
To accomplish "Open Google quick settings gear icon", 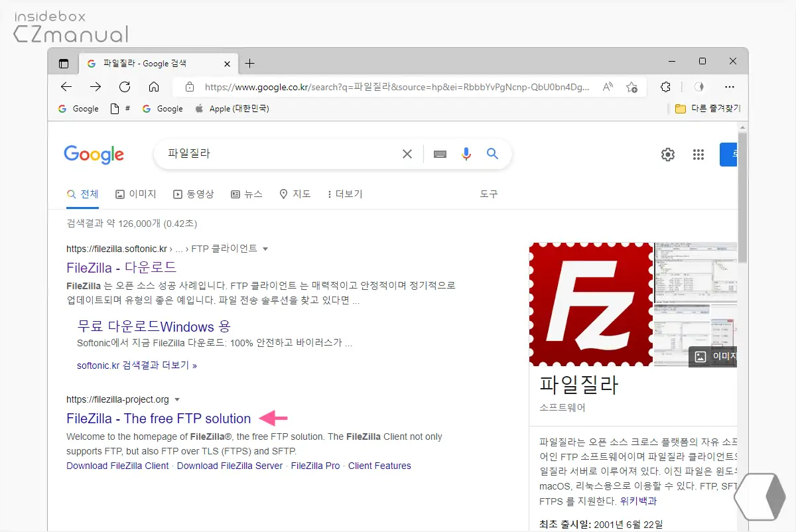I will pyautogui.click(x=667, y=154).
